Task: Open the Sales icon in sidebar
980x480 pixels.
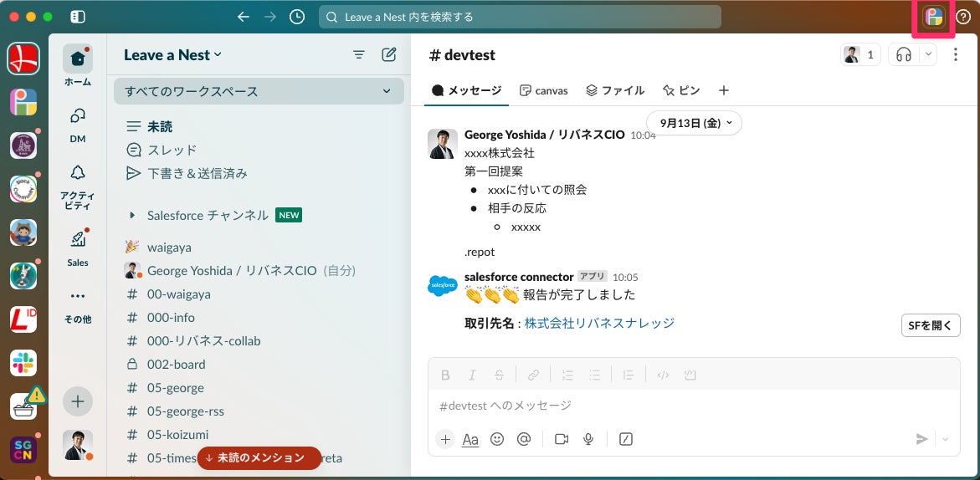Action: click(x=78, y=239)
